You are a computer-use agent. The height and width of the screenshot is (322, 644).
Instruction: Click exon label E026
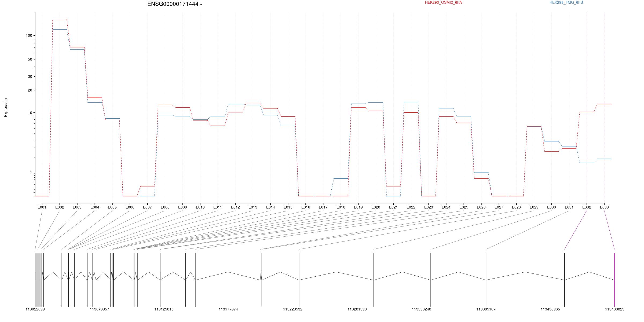click(481, 207)
